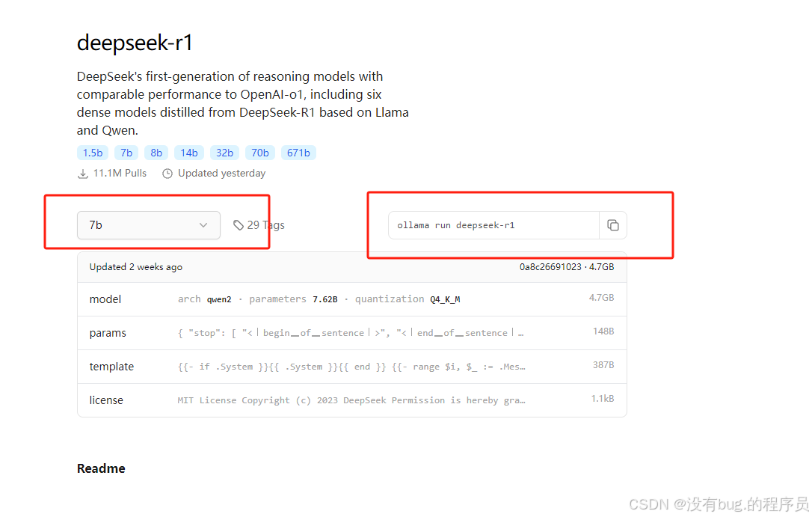812x517 pixels.
Task: Click the Updated 2 weeks ago header text
Action: 135,267
